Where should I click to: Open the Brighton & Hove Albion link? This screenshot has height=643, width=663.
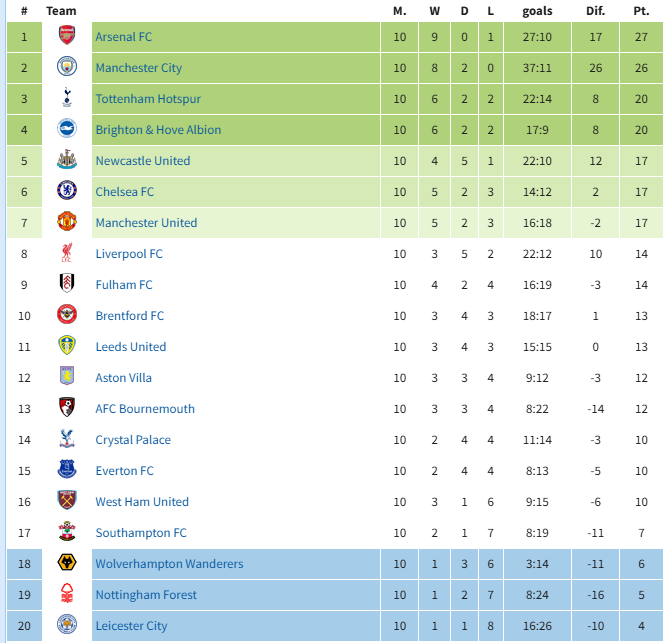(x=158, y=130)
